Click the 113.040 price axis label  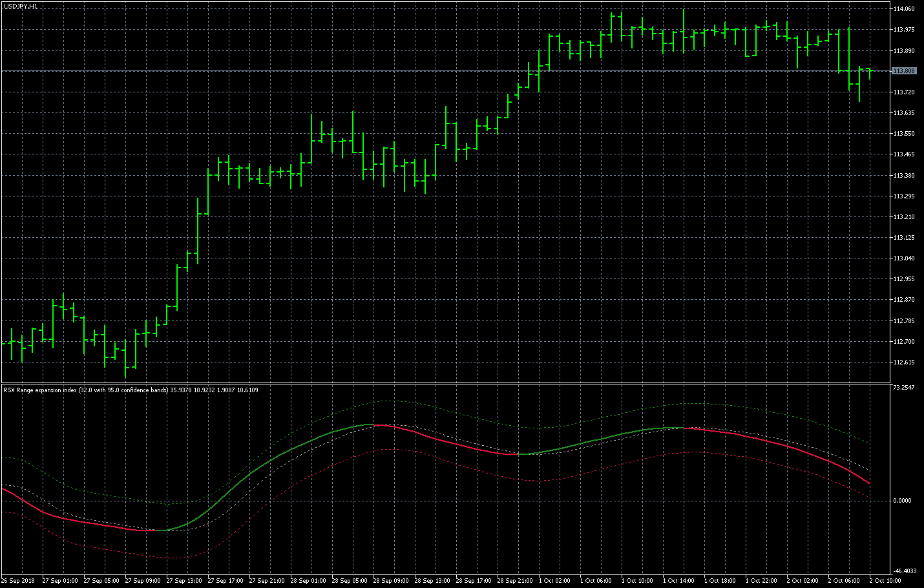coord(903,258)
